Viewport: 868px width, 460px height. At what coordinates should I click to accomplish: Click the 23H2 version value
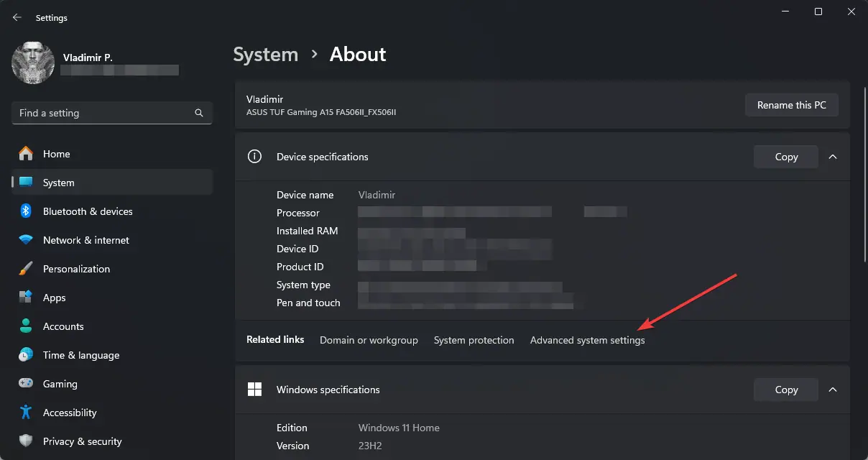coord(370,446)
